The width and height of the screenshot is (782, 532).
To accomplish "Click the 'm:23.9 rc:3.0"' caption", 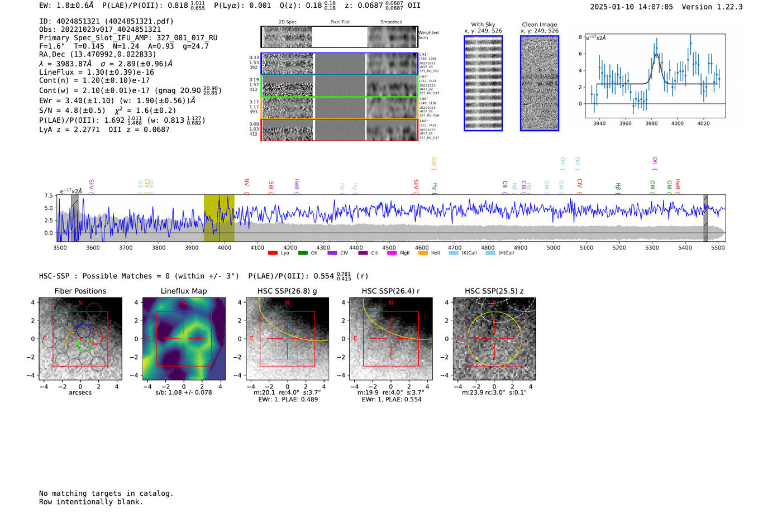I will click(494, 392).
